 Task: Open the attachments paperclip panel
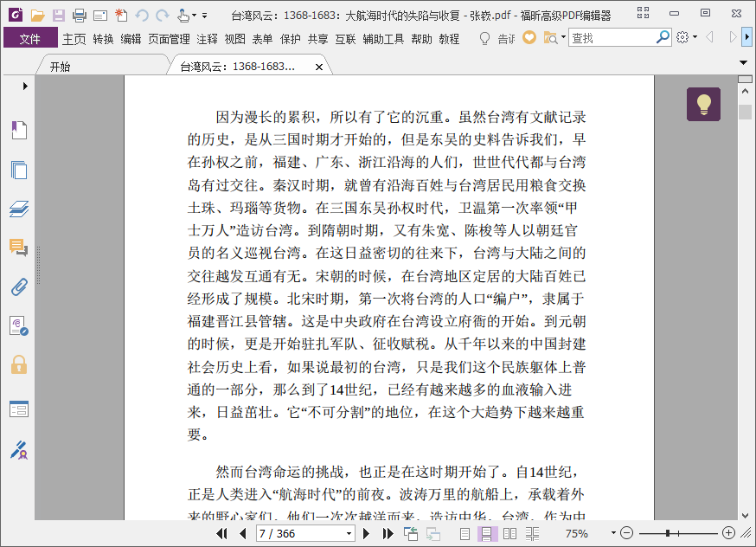[19, 287]
